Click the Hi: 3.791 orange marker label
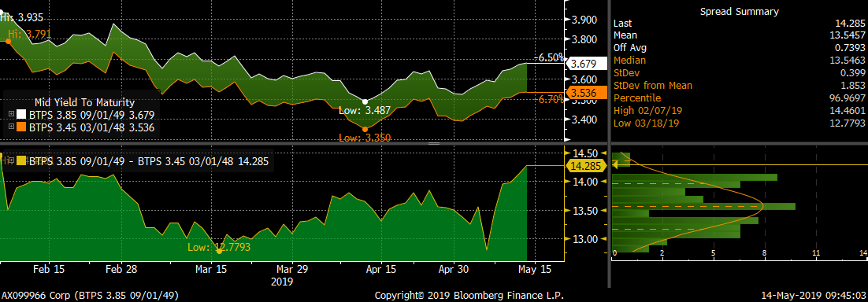This screenshot has width=868, height=302. [x=29, y=34]
